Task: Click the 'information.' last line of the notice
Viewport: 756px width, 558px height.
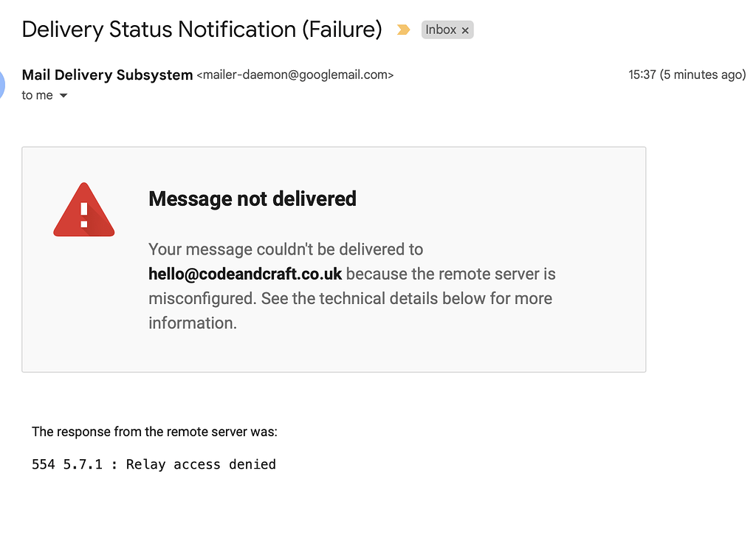Action: tap(193, 323)
